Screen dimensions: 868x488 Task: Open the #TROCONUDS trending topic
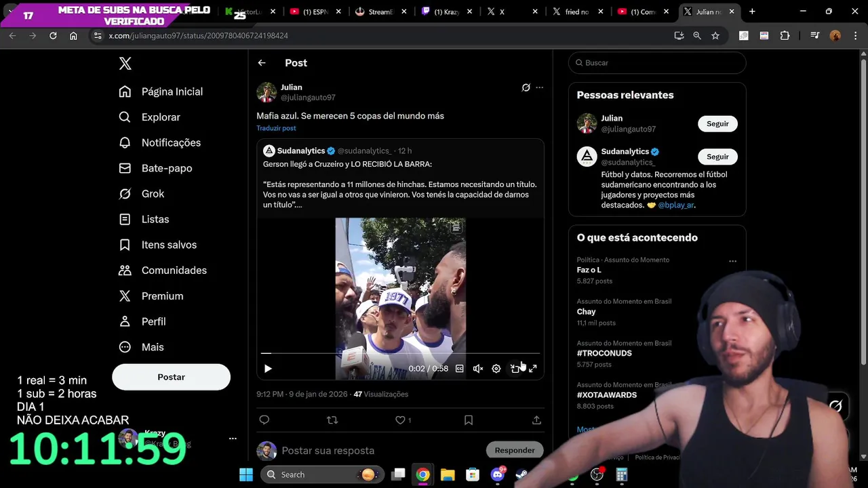(604, 353)
